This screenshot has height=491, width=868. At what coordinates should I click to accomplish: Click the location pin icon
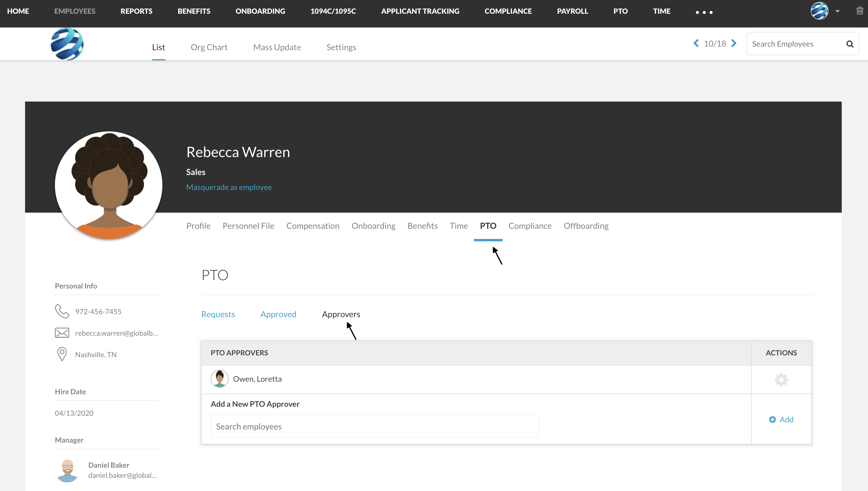pyautogui.click(x=62, y=355)
